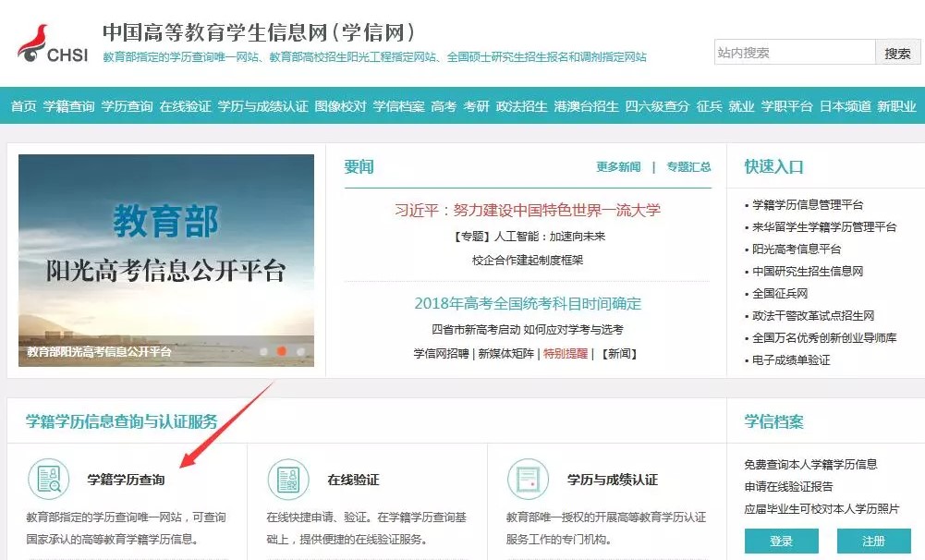Open 就业 navigation item

pyautogui.click(x=741, y=106)
